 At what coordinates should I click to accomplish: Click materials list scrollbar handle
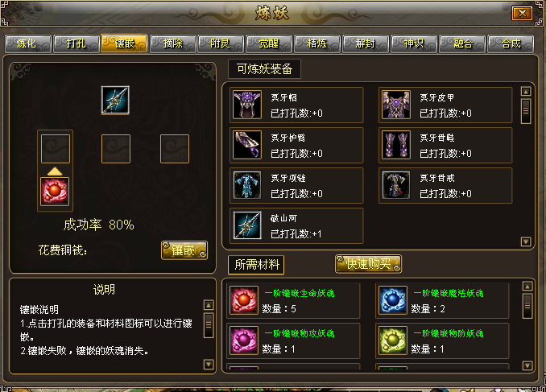[x=527, y=306]
